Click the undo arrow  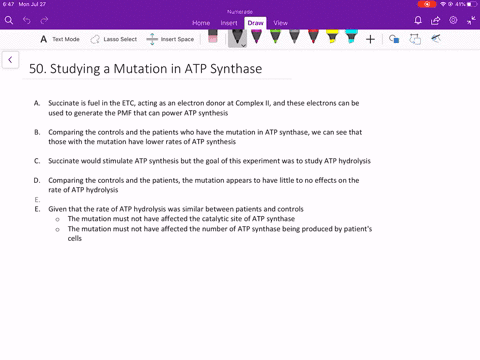27,20
